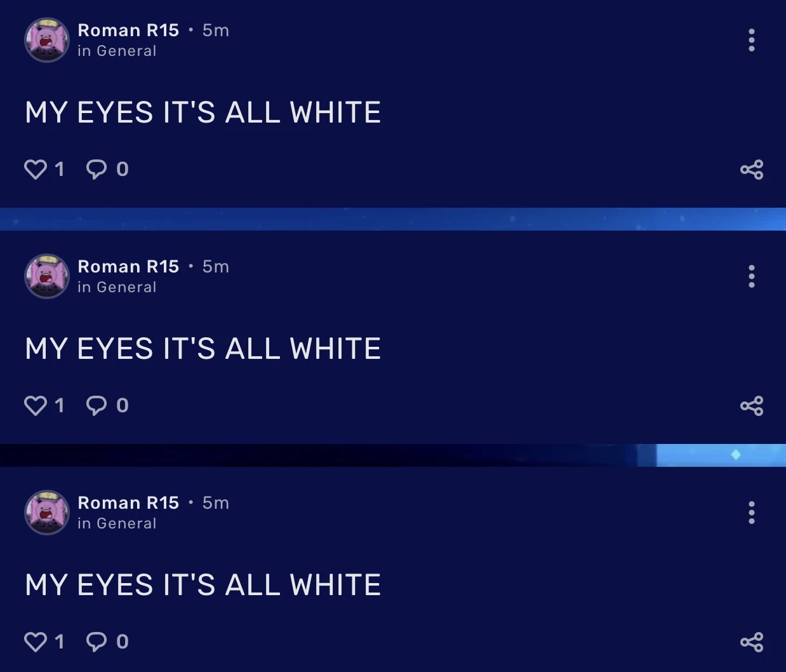Screen dimensions: 786x672
Task: View Roman R15's profile from the middle post
Action: (128, 266)
